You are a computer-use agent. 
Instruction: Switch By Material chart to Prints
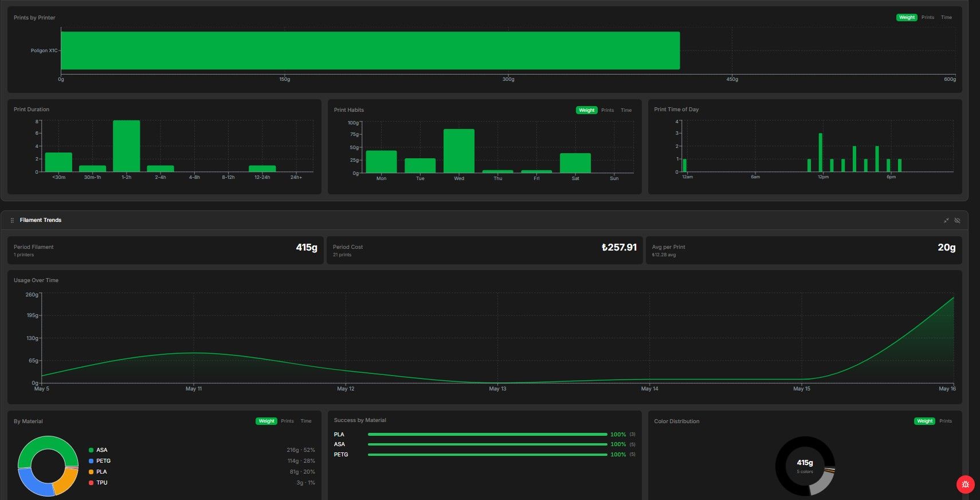click(287, 421)
